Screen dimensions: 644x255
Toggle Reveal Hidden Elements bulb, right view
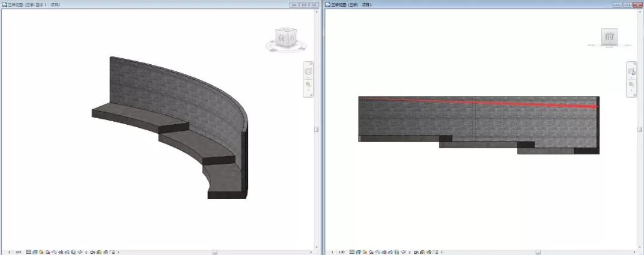coord(410,252)
